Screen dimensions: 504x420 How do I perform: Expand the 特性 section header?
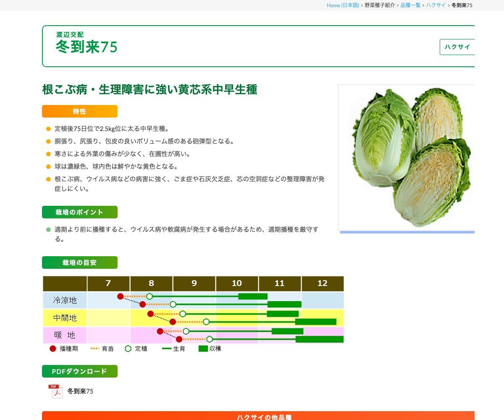coord(79,111)
